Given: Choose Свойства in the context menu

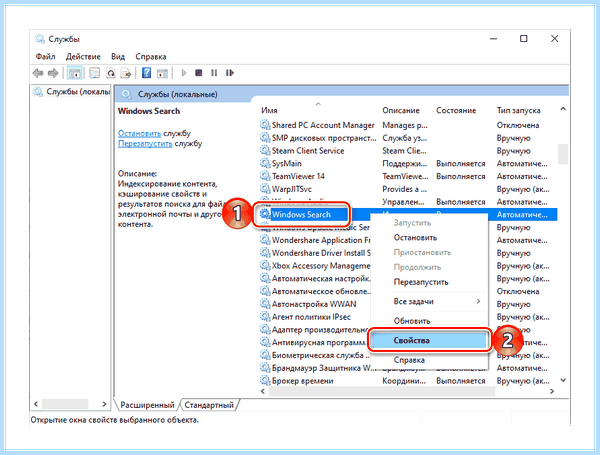Looking at the screenshot, I should [429, 340].
